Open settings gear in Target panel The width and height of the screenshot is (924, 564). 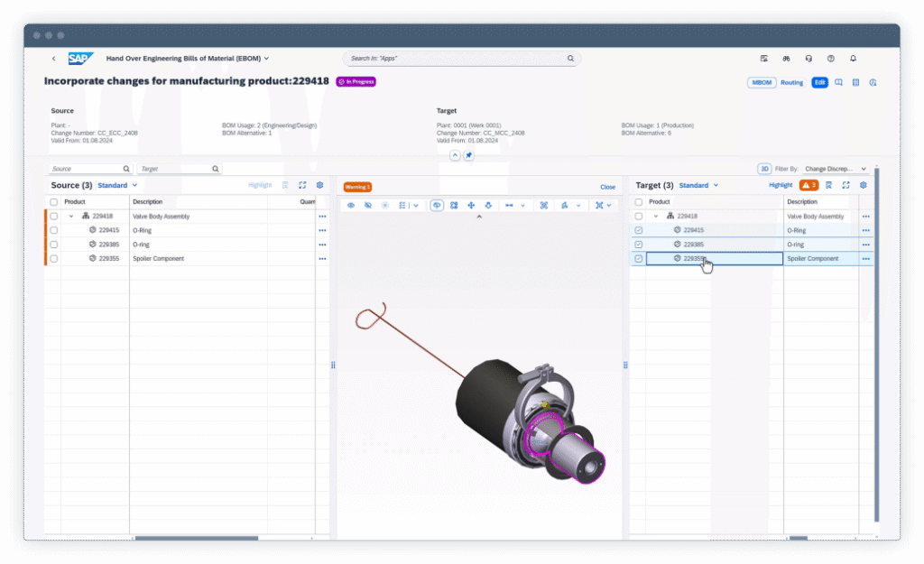point(863,185)
